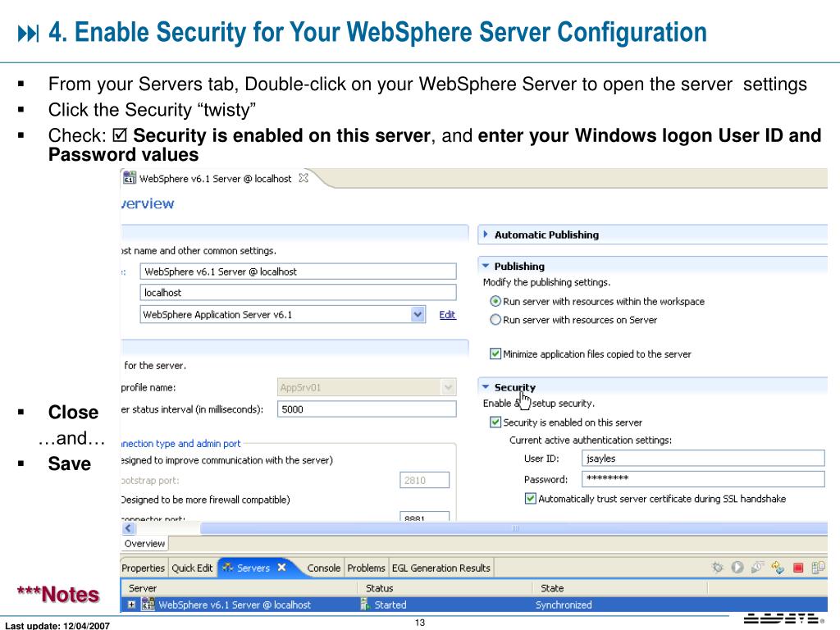This screenshot has width=840, height=630.
Task: Click the server icon in the Servers table row
Action: click(148, 605)
